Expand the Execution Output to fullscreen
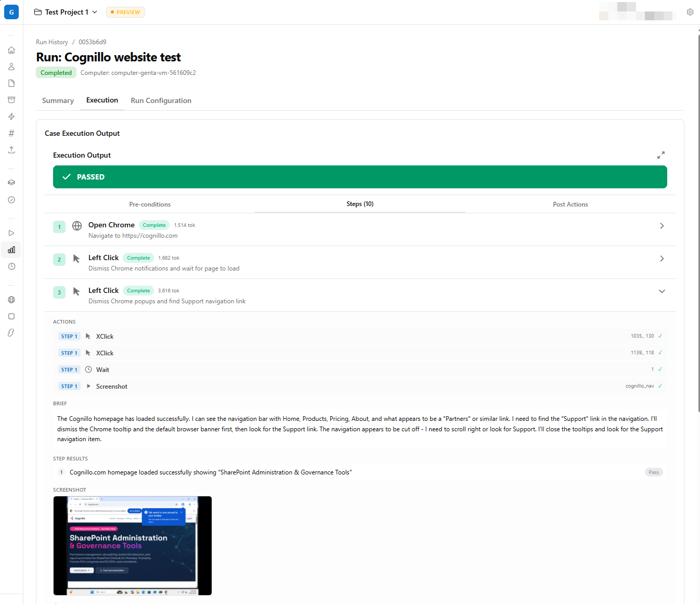 (661, 155)
